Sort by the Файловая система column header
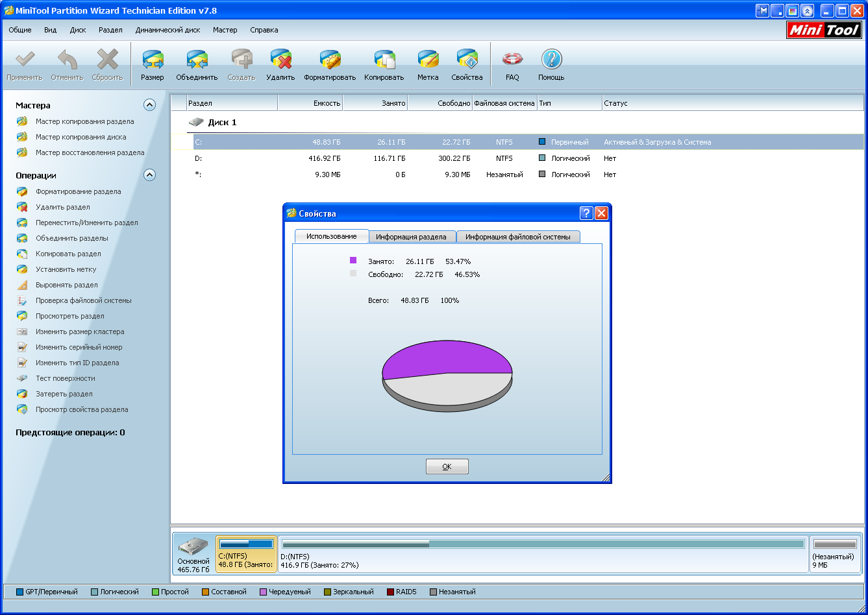 [x=505, y=103]
